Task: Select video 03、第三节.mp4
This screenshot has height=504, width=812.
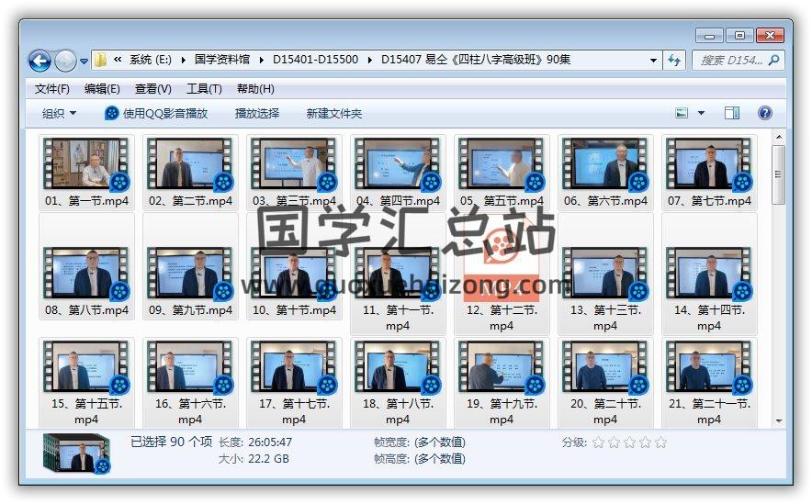Action: pos(294,173)
